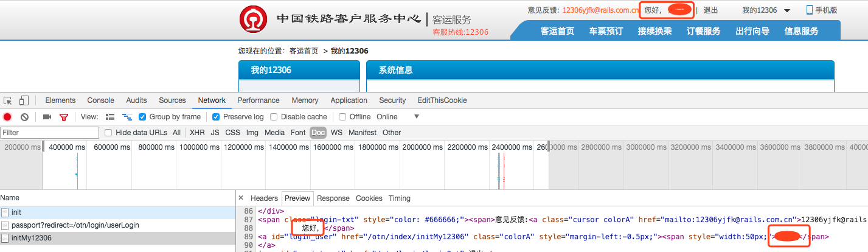
Task: Click the capture screenshots camera icon
Action: [x=47, y=117]
